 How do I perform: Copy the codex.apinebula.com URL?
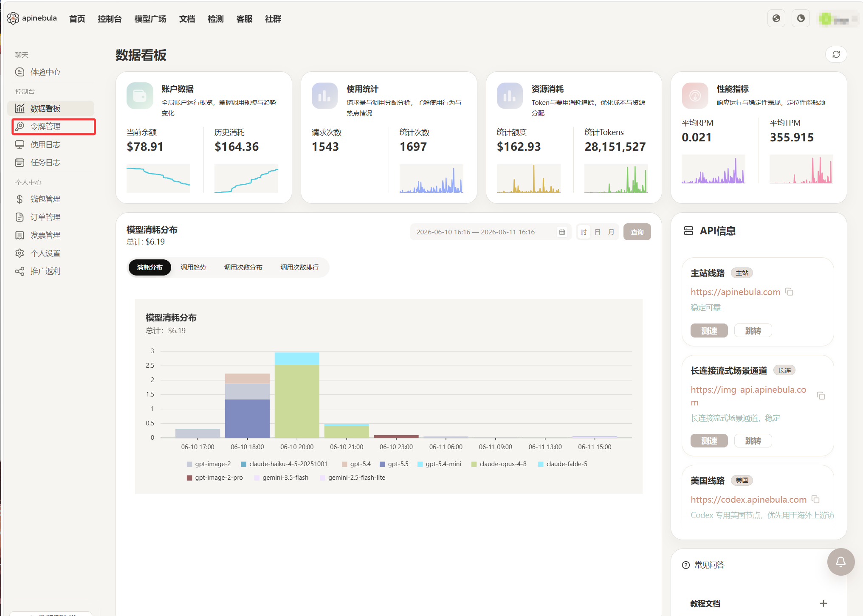815,499
